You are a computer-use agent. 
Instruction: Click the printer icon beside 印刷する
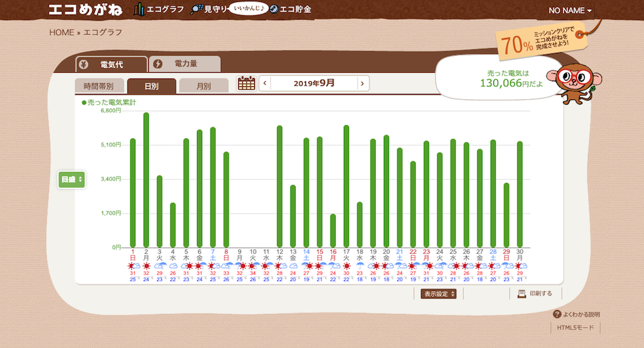point(522,293)
